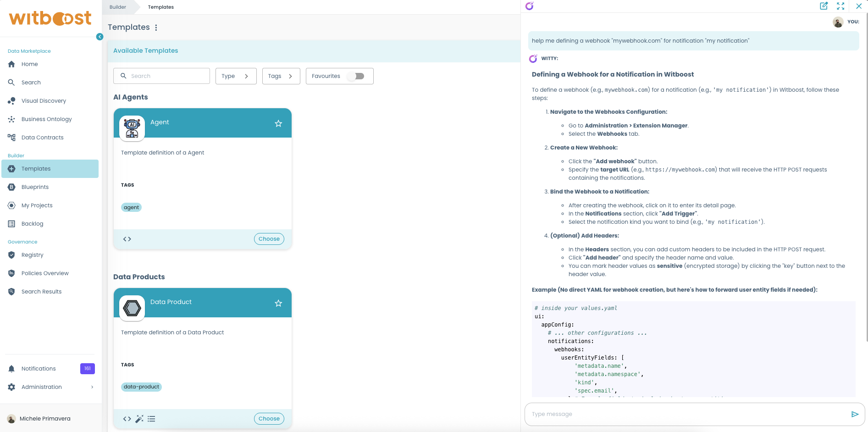Open Policies Overview under Governance
The height and width of the screenshot is (432, 868).
[x=44, y=273]
